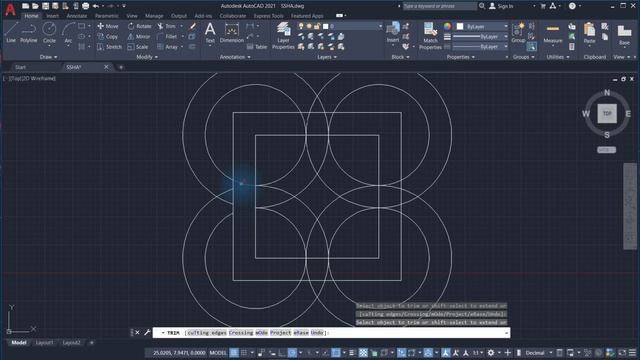Expand the Draw panel
Screen dimensions: 640x360
click(49, 57)
